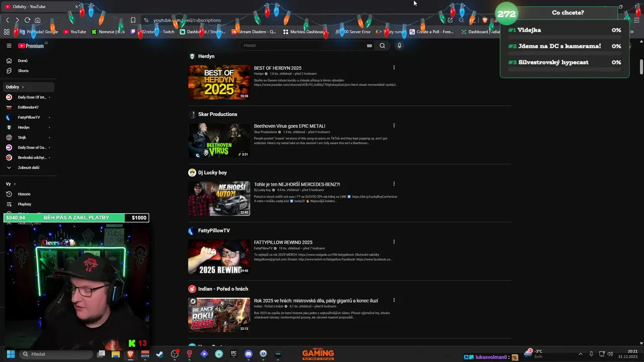644x362 pixels.
Task: Go to Domů in YouTube sidebar
Action: click(x=28, y=61)
